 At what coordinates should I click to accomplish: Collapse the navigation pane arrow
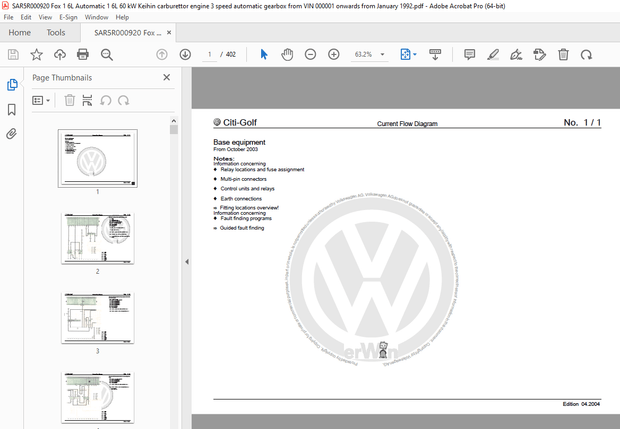tap(187, 262)
